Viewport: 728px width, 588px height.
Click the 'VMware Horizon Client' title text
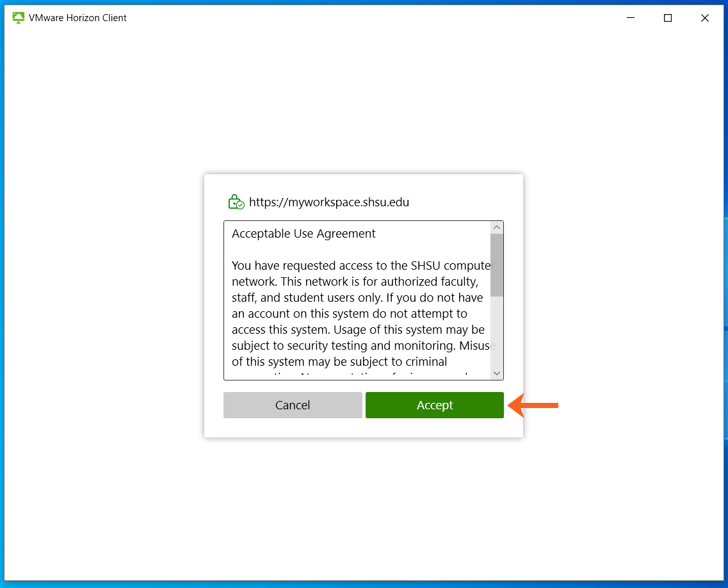coord(77,18)
